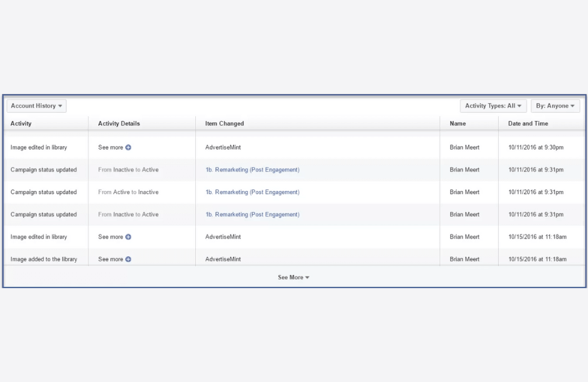Click AdvertiseMint in the last row
Image resolution: width=588 pixels, height=382 pixels.
tap(222, 259)
